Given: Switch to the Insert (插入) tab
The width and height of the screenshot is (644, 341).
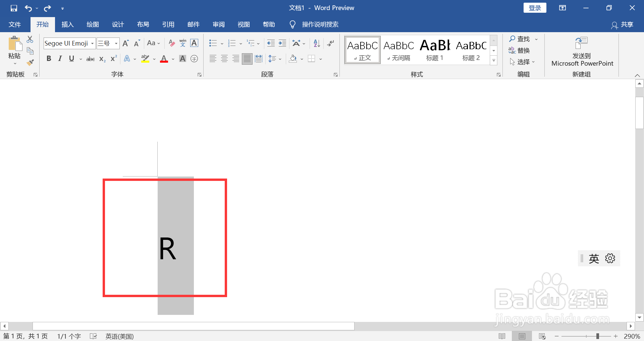Looking at the screenshot, I should [67, 24].
